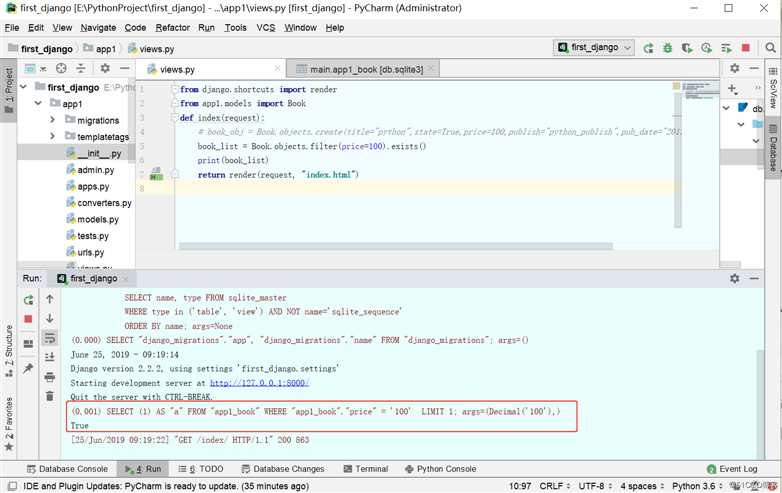Clear all Run console output trash icon
The width and height of the screenshot is (782, 493).
(50, 396)
